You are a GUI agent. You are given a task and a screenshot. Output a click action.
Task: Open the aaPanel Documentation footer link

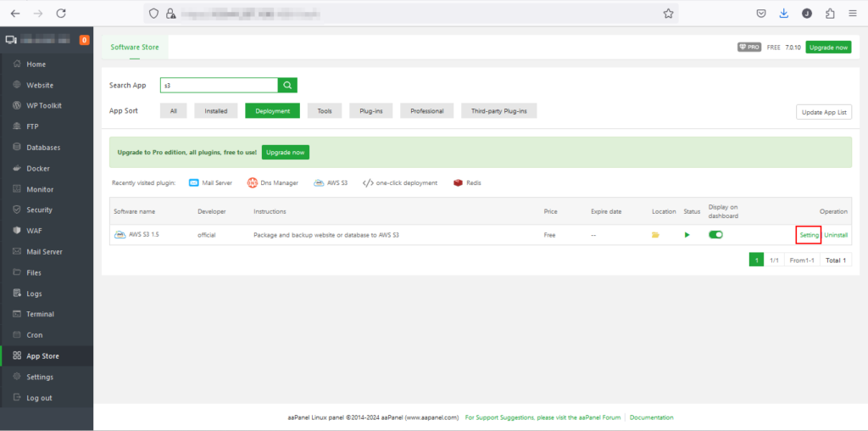(651, 417)
